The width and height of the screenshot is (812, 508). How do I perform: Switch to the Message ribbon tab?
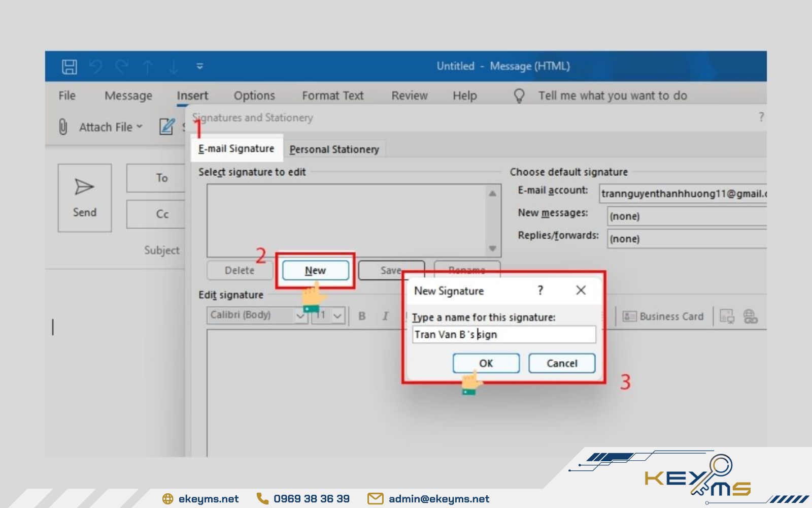[x=128, y=96]
